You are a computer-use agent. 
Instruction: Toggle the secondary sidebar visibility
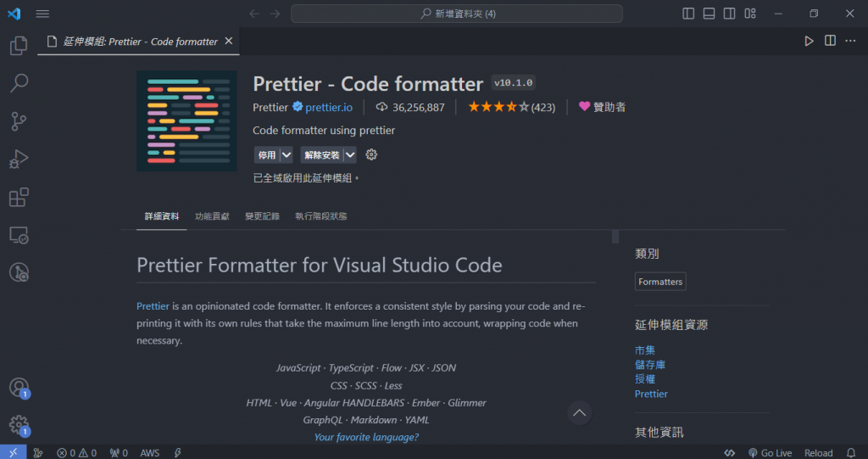pyautogui.click(x=727, y=14)
